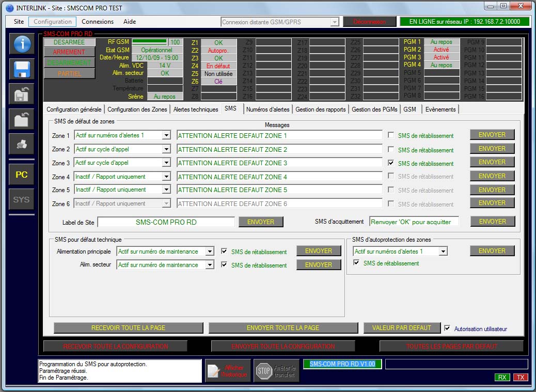Open the Zone 2 SMS mode dropdown
Image resolution: width=536 pixels, height=392 pixels.
point(166,149)
